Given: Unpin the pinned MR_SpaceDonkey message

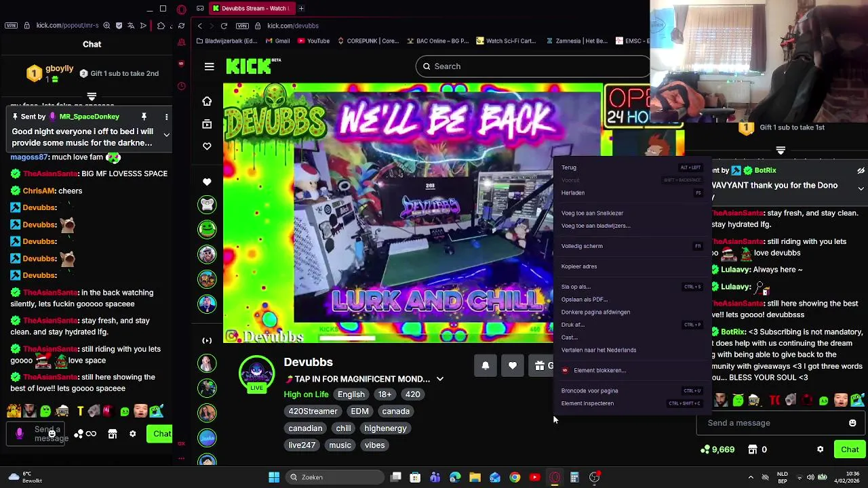Looking at the screenshot, I should (x=144, y=117).
